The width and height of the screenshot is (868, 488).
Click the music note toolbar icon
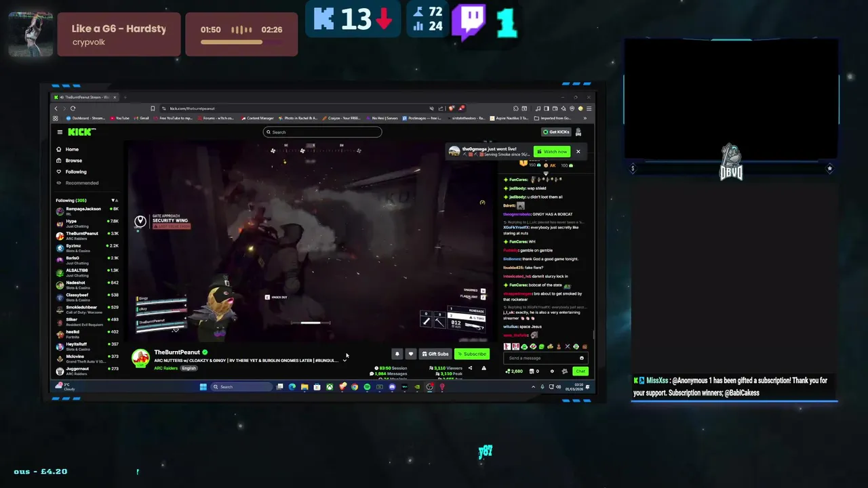point(538,108)
